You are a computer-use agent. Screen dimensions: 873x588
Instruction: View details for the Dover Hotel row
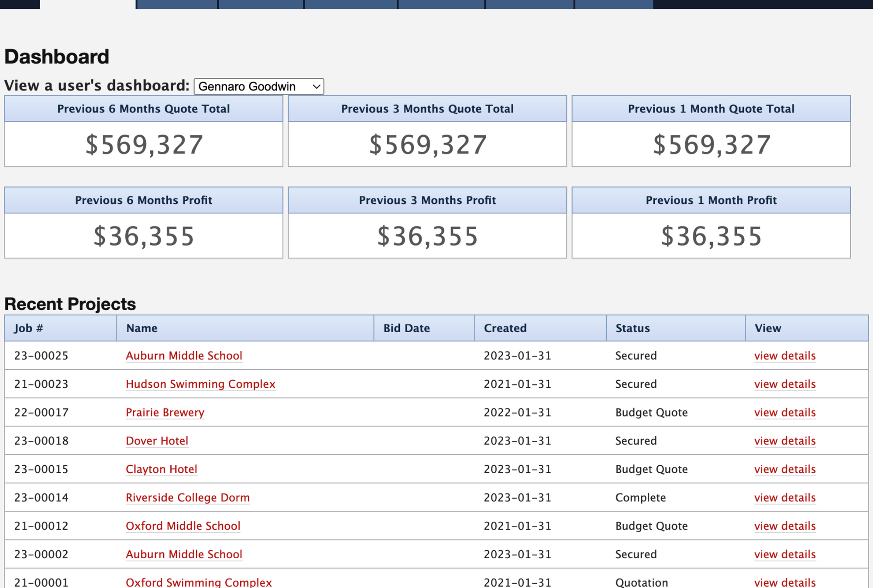[x=784, y=441]
